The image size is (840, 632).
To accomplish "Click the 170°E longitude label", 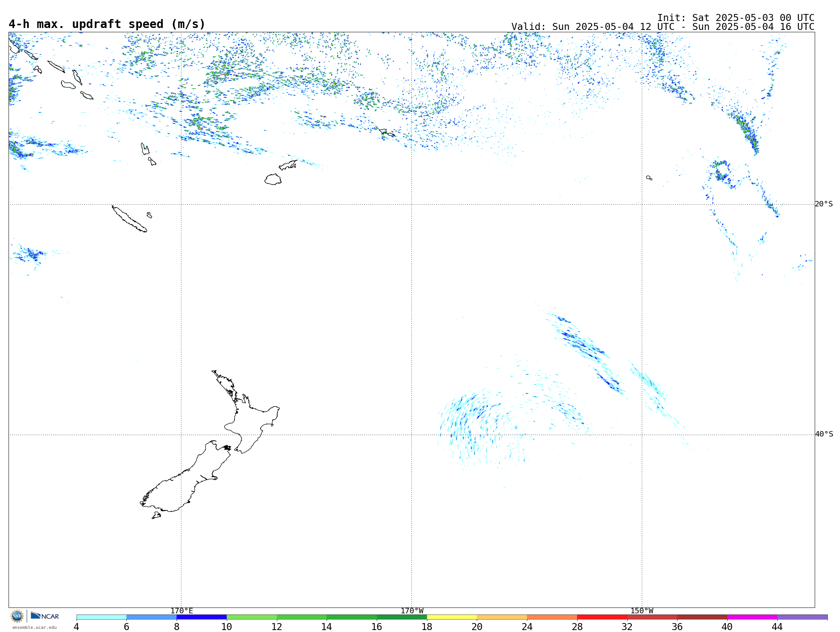I will [x=182, y=611].
